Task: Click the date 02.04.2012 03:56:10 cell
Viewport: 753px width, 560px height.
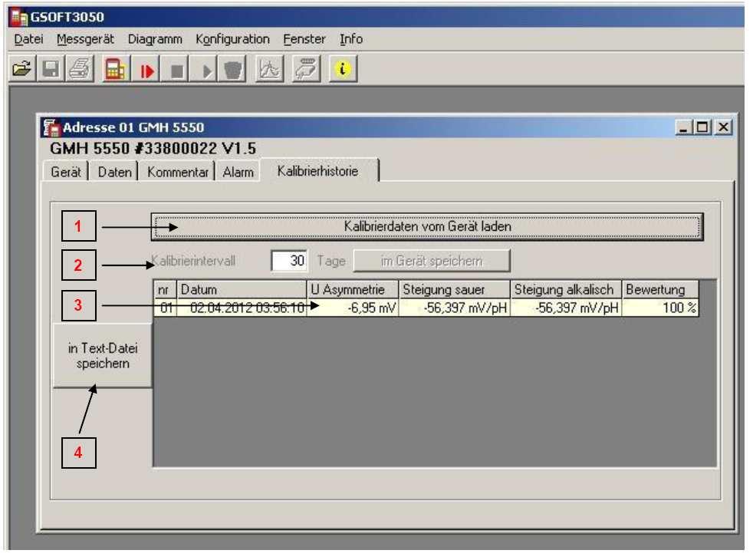Action: click(242, 308)
